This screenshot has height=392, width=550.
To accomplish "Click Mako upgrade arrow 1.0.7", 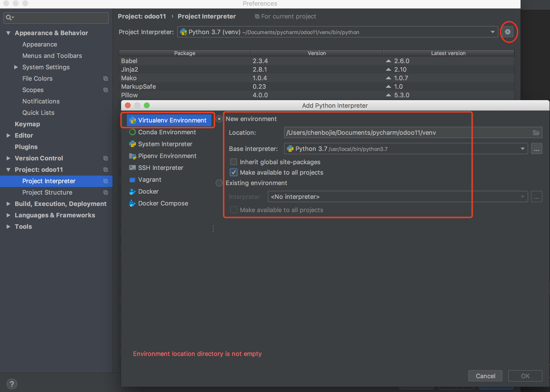I will click(x=388, y=78).
